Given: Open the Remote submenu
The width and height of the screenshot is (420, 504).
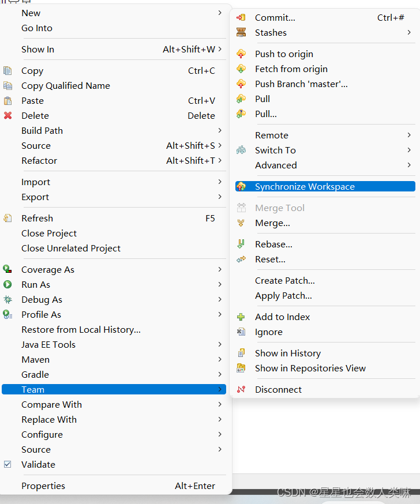Looking at the screenshot, I should (x=271, y=135).
